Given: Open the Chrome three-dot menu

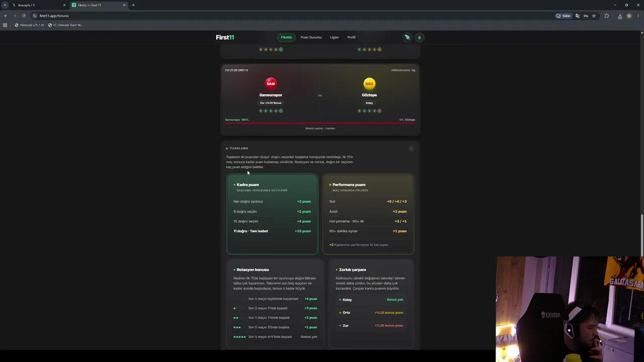Looking at the screenshot, I should pyautogui.click(x=637, y=16).
